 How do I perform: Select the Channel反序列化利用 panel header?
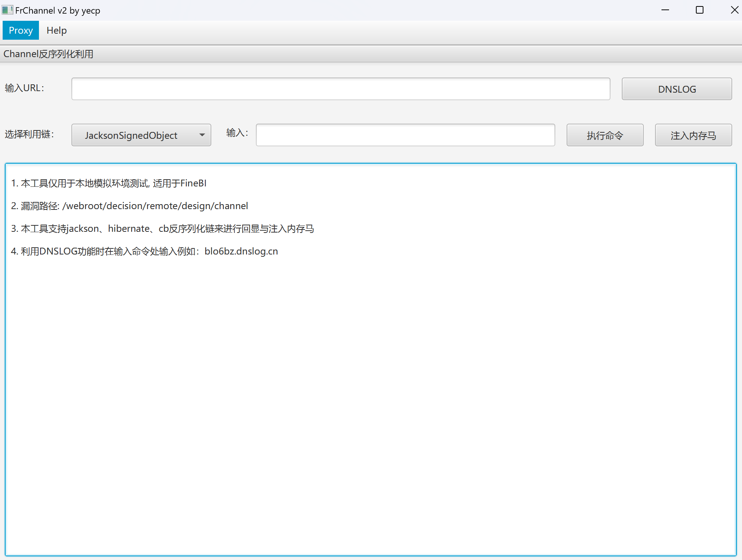[x=48, y=54]
